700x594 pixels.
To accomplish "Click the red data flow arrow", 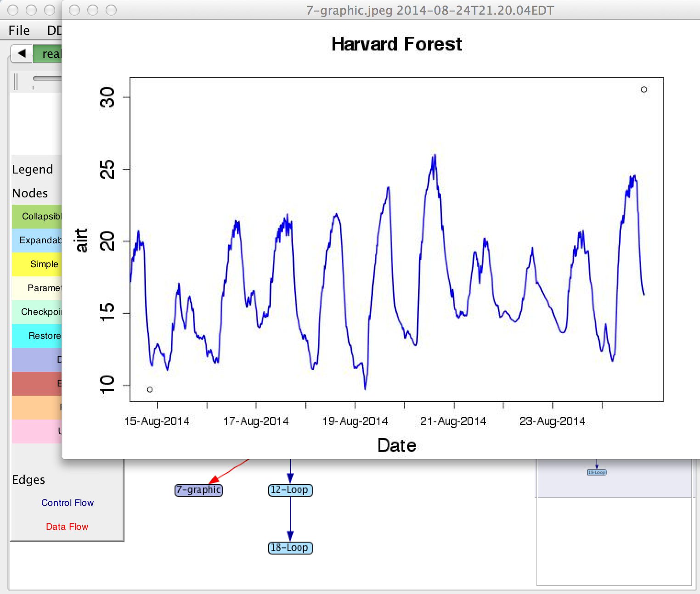I will pos(229,471).
